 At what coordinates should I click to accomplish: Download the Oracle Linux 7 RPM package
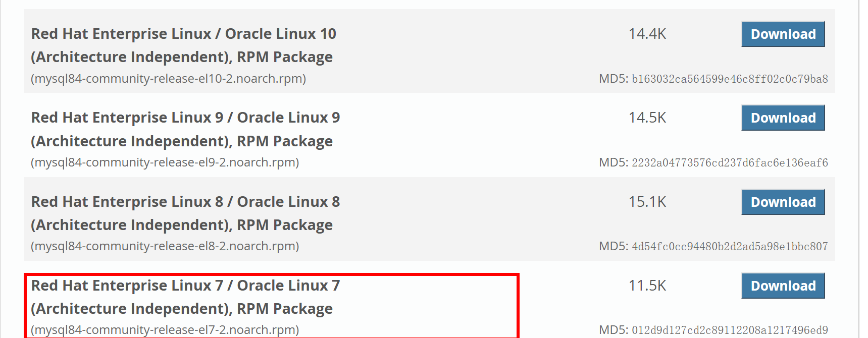783,286
